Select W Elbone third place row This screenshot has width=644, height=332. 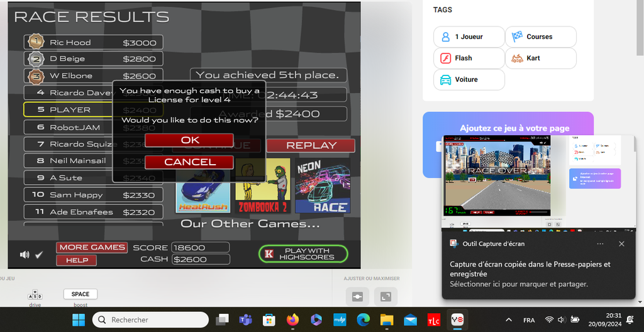pos(94,75)
